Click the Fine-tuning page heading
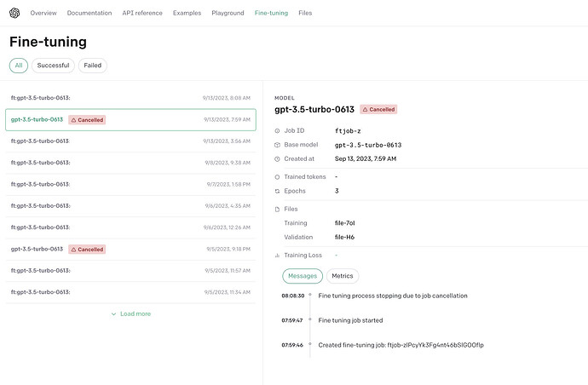The height and width of the screenshot is (385, 588). pos(48,42)
